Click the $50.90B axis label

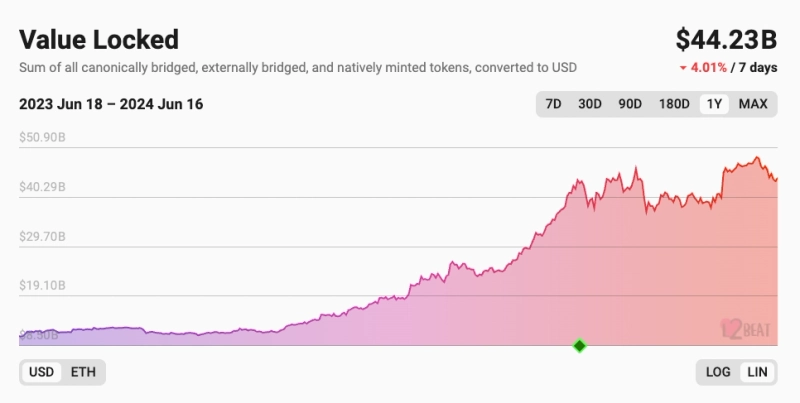click(x=42, y=137)
